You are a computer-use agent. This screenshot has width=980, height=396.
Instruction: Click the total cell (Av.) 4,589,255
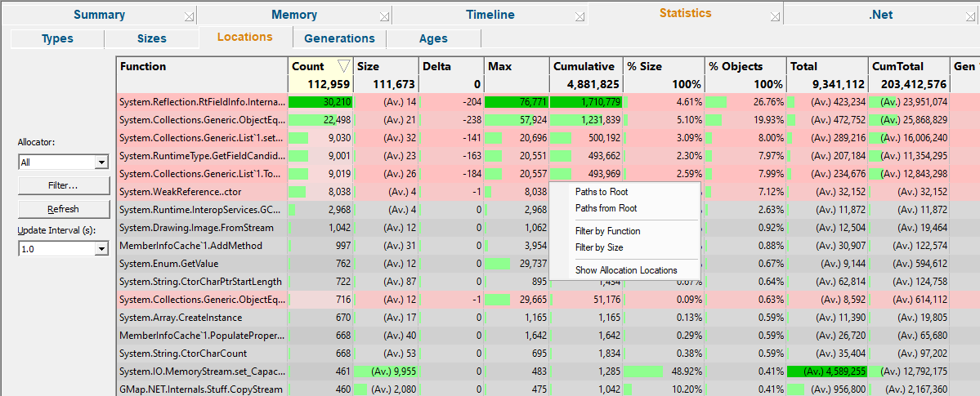click(x=827, y=372)
